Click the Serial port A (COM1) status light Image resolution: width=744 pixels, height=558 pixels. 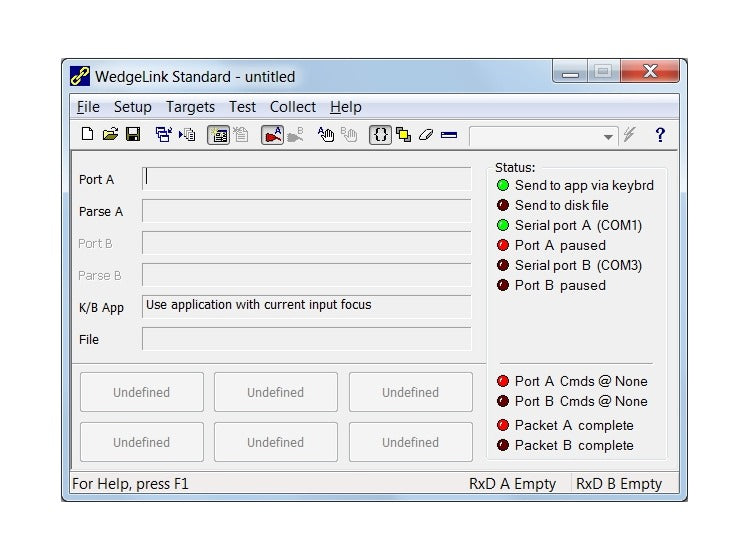pos(503,225)
